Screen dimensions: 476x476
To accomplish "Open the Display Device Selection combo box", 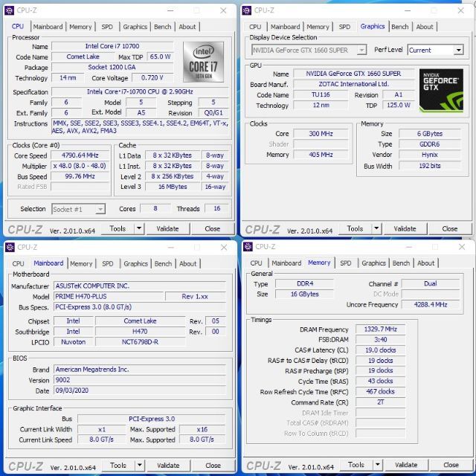I will tap(309, 50).
